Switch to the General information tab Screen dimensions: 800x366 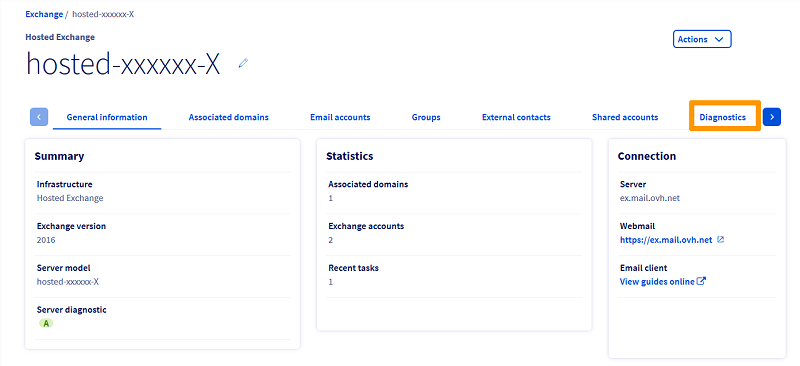click(107, 117)
